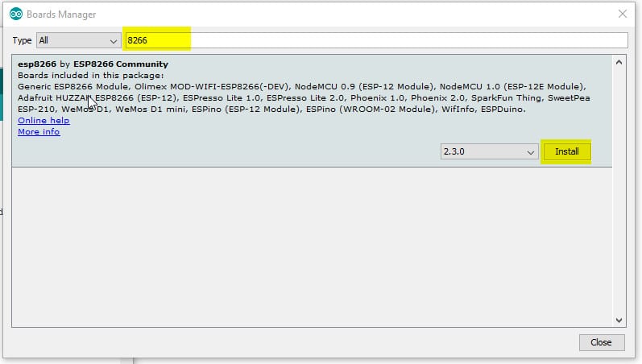Expand the 2.3.0 version dropdown
The image size is (642, 364).
tap(489, 151)
